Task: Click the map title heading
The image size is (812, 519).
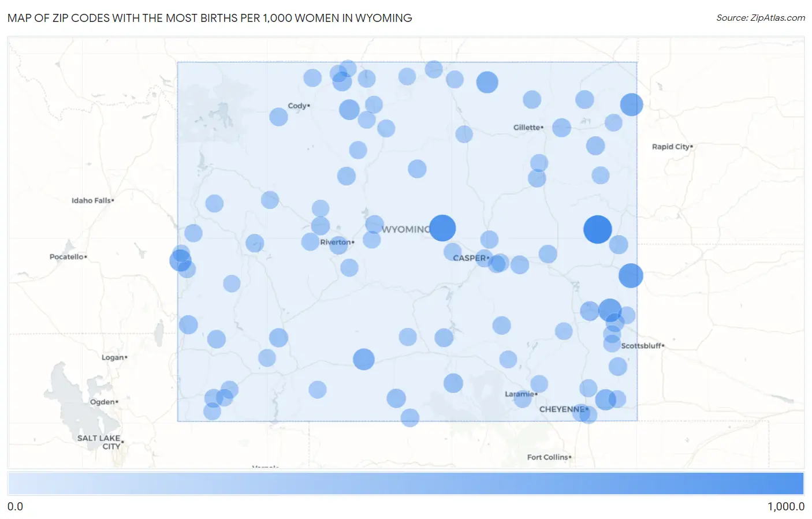Action: pyautogui.click(x=210, y=18)
